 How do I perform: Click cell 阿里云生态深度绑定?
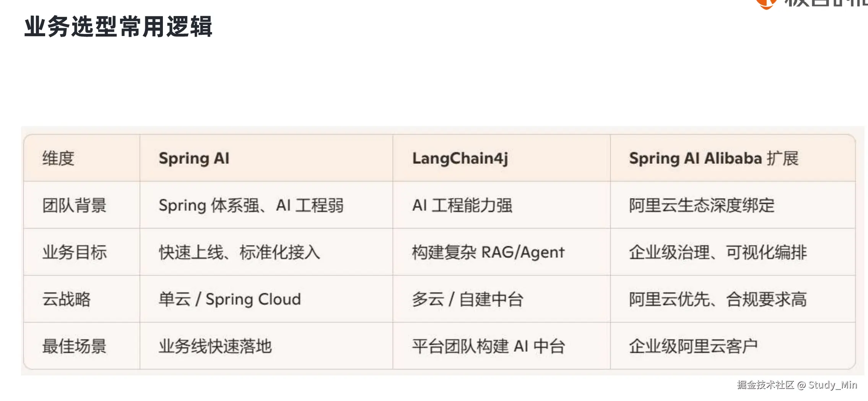[702, 205]
